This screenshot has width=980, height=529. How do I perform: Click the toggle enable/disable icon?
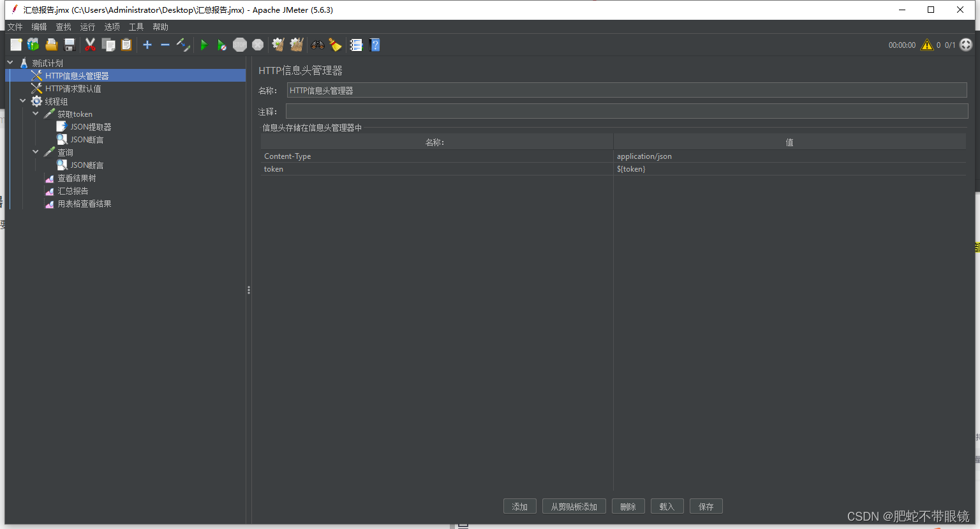point(183,45)
